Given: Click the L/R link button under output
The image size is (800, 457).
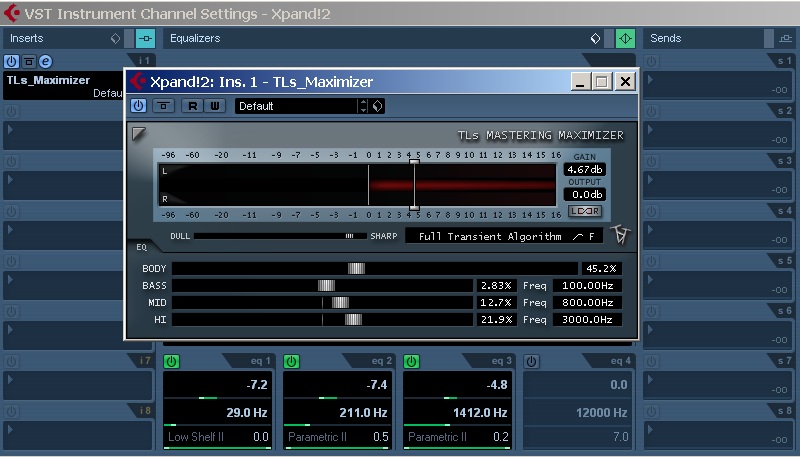Looking at the screenshot, I should (585, 211).
